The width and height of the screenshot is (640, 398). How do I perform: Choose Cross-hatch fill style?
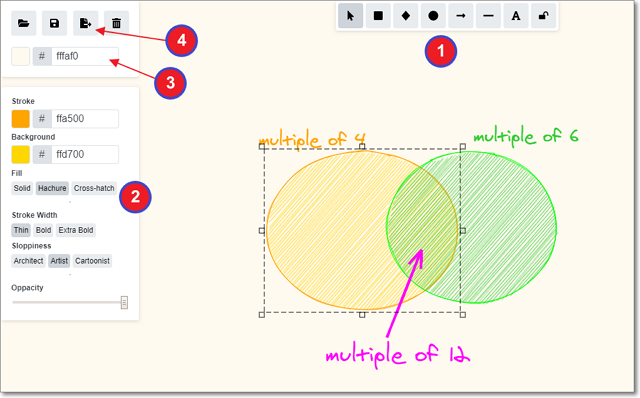[94, 188]
